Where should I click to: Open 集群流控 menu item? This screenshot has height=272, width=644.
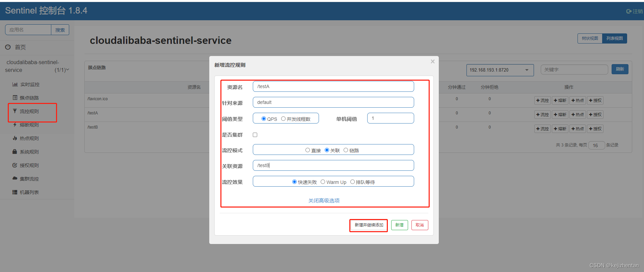[x=29, y=179]
